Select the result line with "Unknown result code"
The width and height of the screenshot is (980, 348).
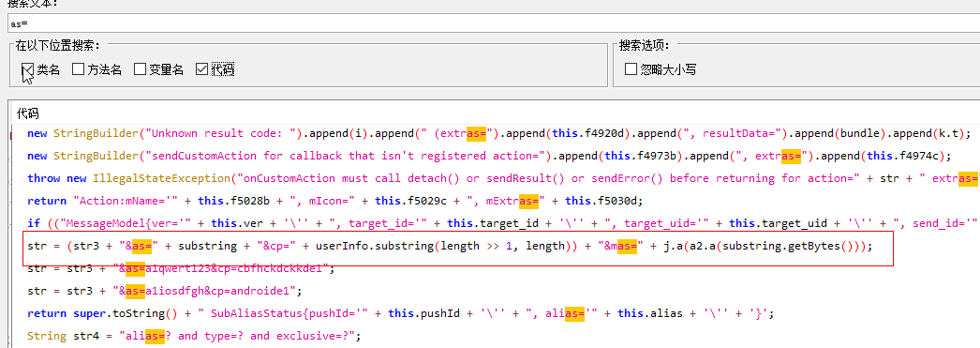(497, 133)
